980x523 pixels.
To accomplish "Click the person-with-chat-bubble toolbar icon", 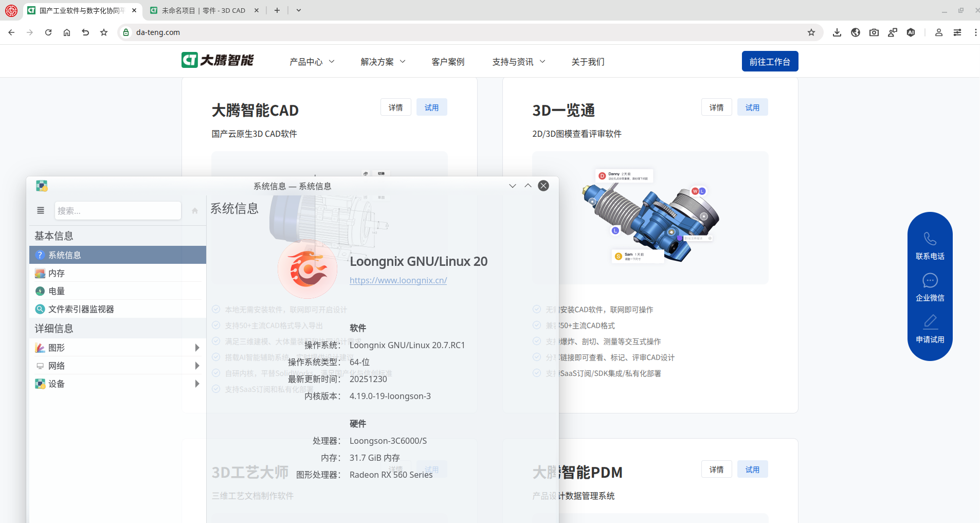I will point(893,32).
